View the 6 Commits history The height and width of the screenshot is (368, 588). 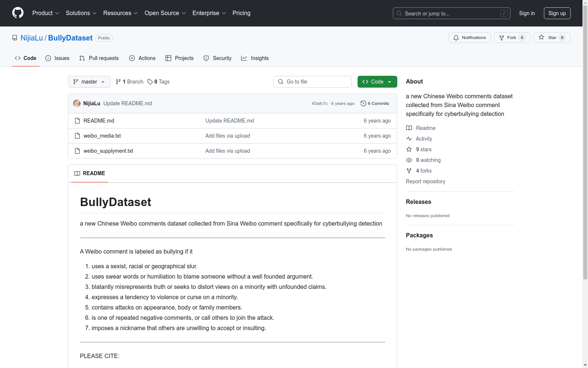(x=375, y=103)
